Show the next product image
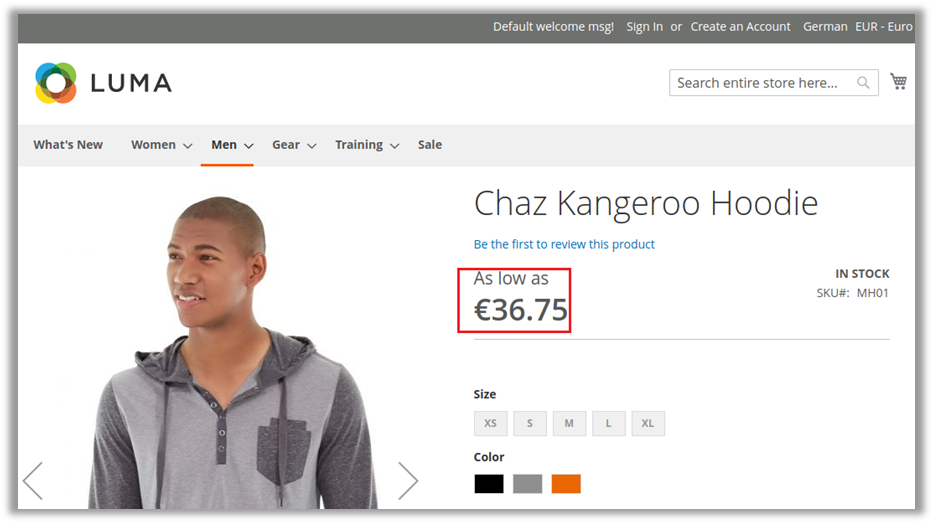The width and height of the screenshot is (935, 524). [x=407, y=481]
